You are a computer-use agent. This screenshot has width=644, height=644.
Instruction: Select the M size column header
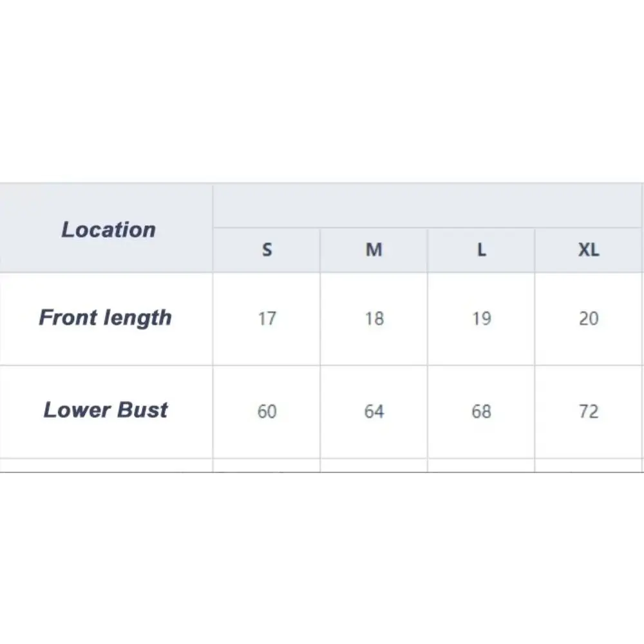coord(374,250)
